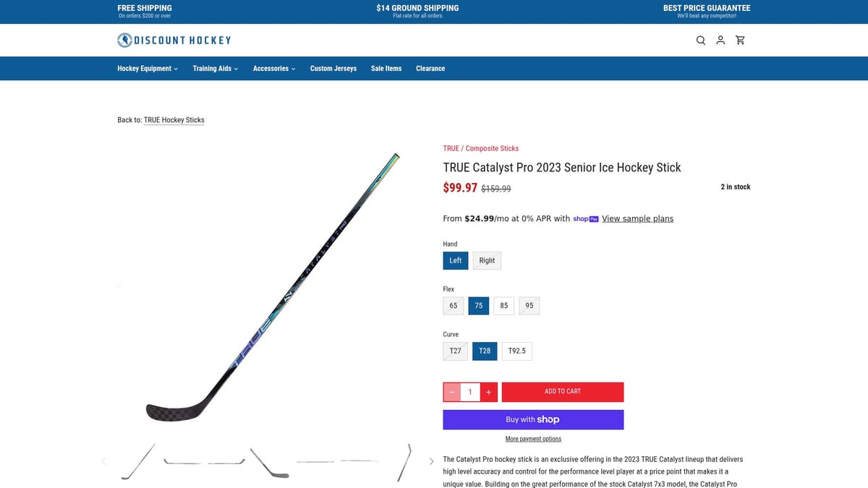
Task: Click the Add to Cart button
Action: tap(562, 391)
